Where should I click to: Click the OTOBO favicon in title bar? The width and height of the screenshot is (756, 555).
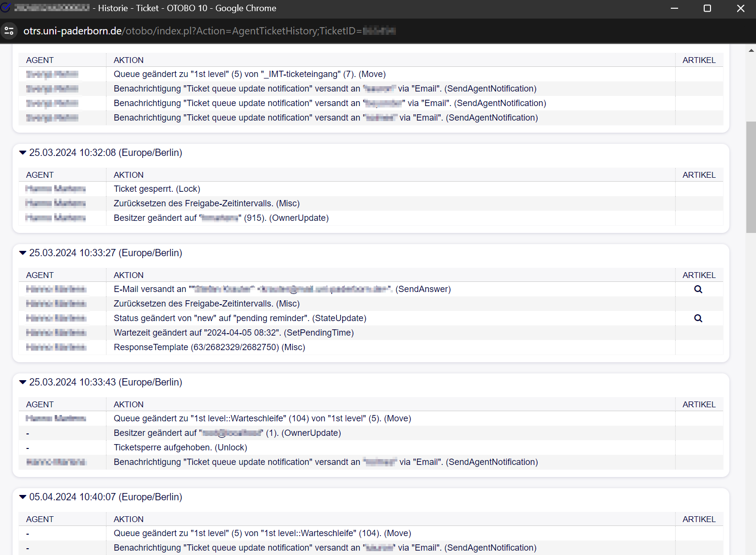click(6, 8)
